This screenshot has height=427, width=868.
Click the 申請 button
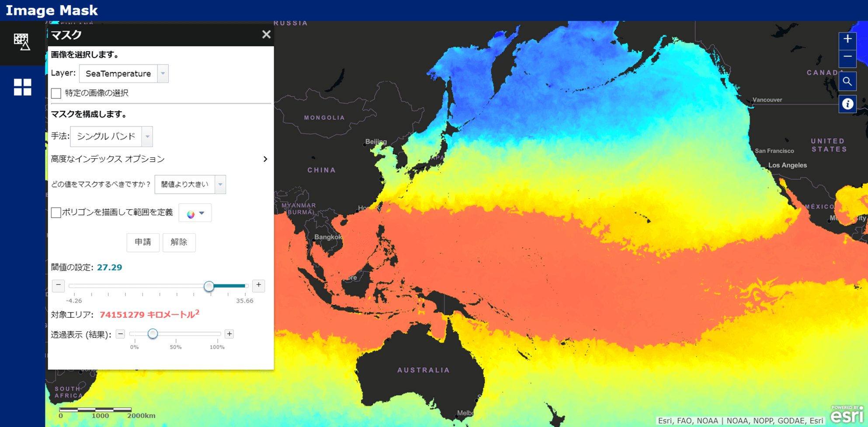point(142,242)
